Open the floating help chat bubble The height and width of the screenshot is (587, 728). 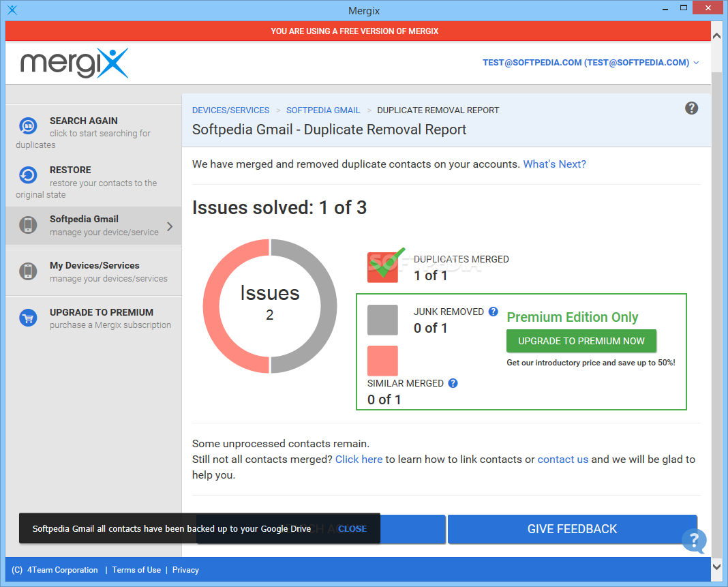click(694, 541)
